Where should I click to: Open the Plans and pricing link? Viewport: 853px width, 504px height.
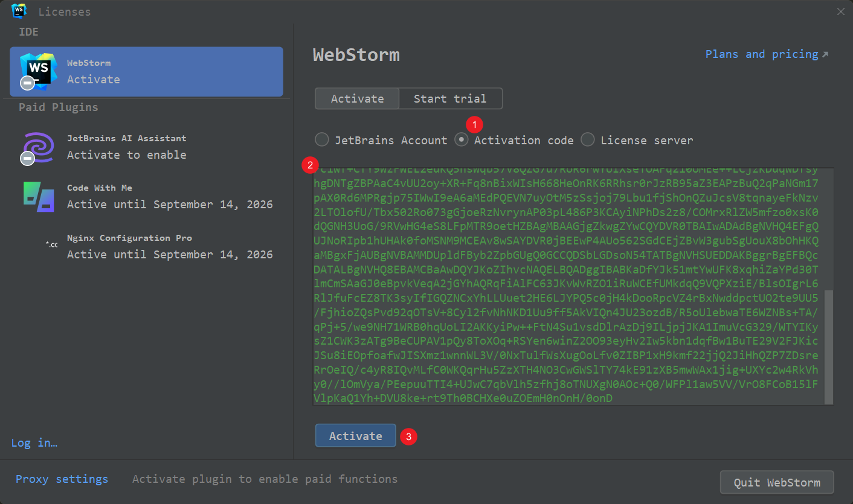tap(761, 54)
